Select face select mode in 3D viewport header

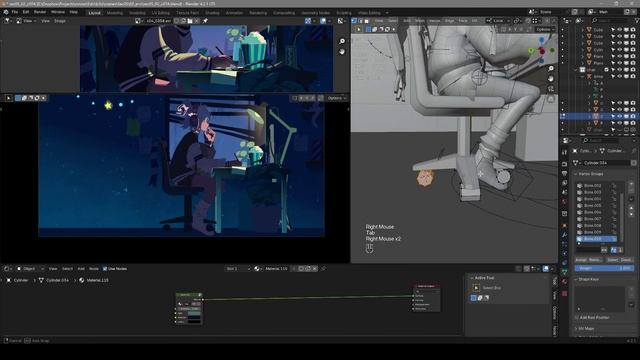pos(367,21)
